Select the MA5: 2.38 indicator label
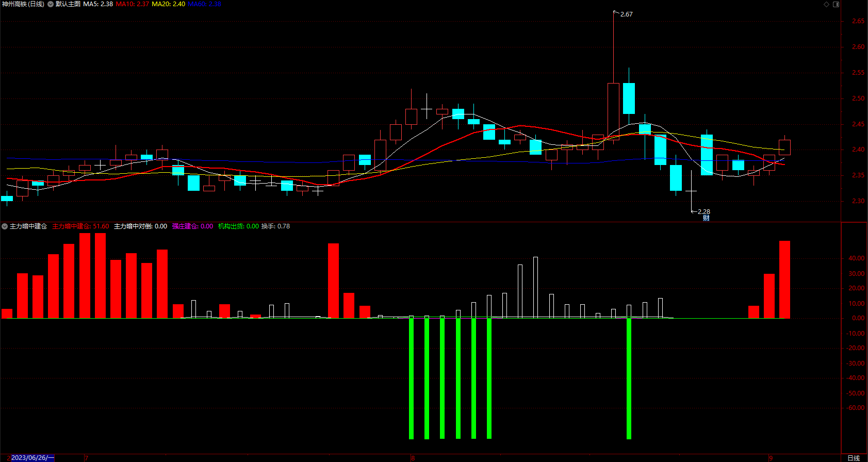This screenshot has height=462, width=868. 98,4
